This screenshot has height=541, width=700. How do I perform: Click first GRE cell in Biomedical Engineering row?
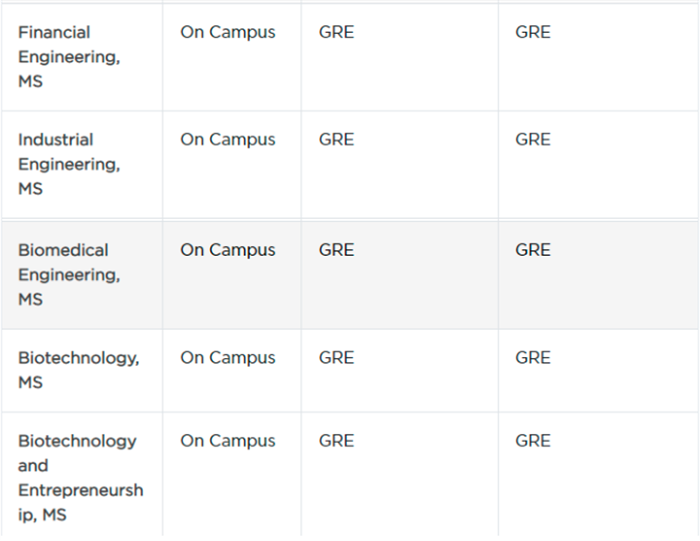336,250
